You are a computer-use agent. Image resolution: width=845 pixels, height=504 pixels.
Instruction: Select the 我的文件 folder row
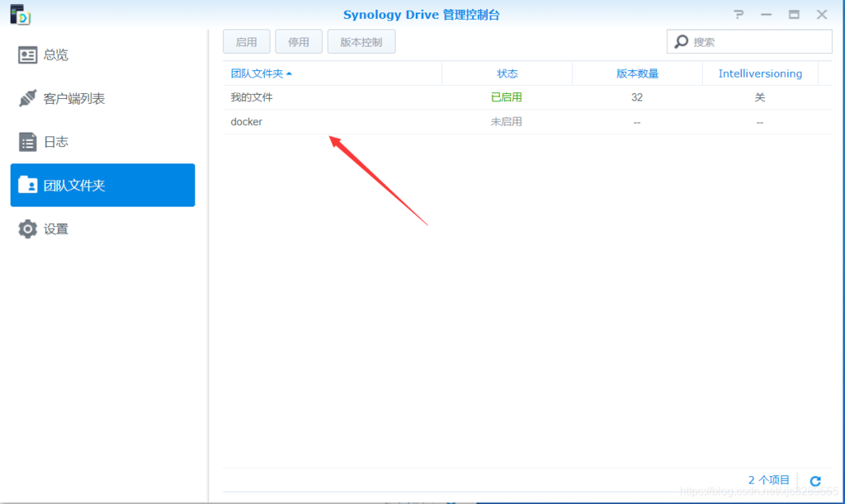252,97
